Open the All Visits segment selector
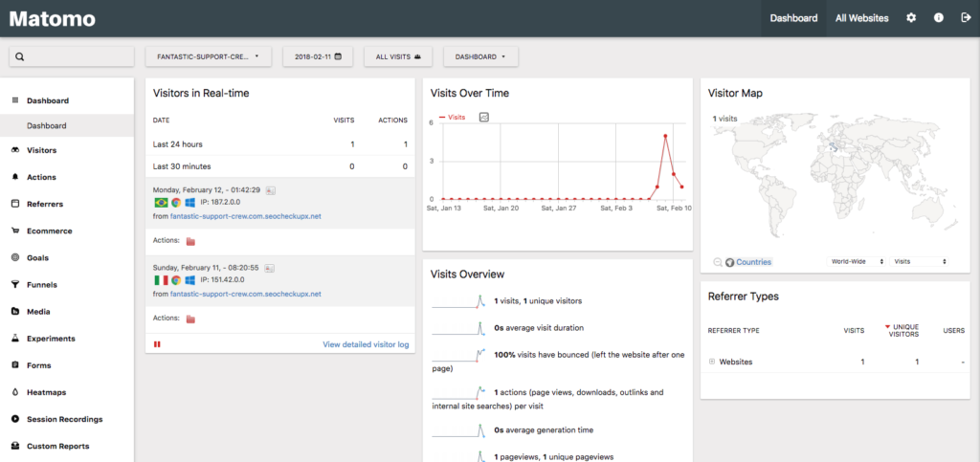980x462 pixels. 398,56
